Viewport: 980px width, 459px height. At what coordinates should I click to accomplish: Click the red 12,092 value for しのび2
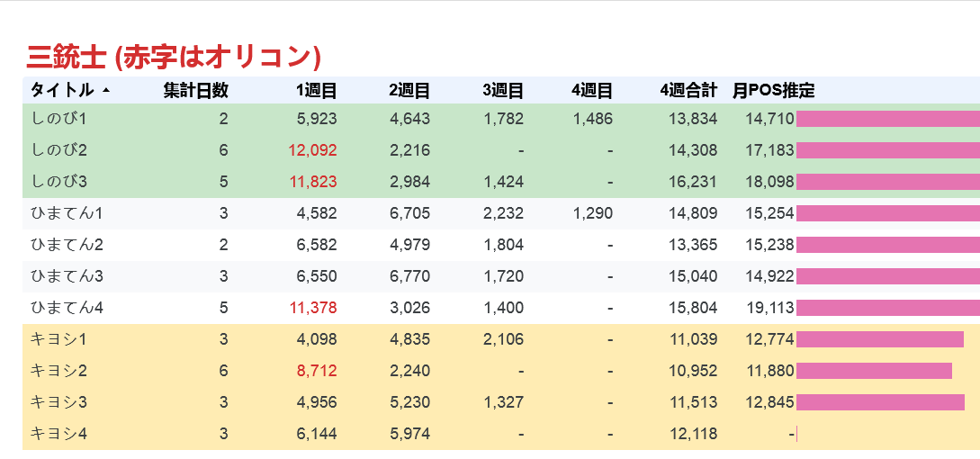click(x=312, y=150)
